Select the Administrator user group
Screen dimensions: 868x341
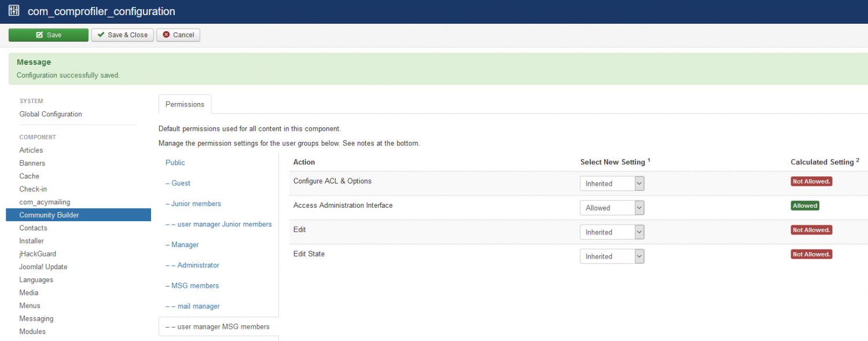click(x=192, y=265)
